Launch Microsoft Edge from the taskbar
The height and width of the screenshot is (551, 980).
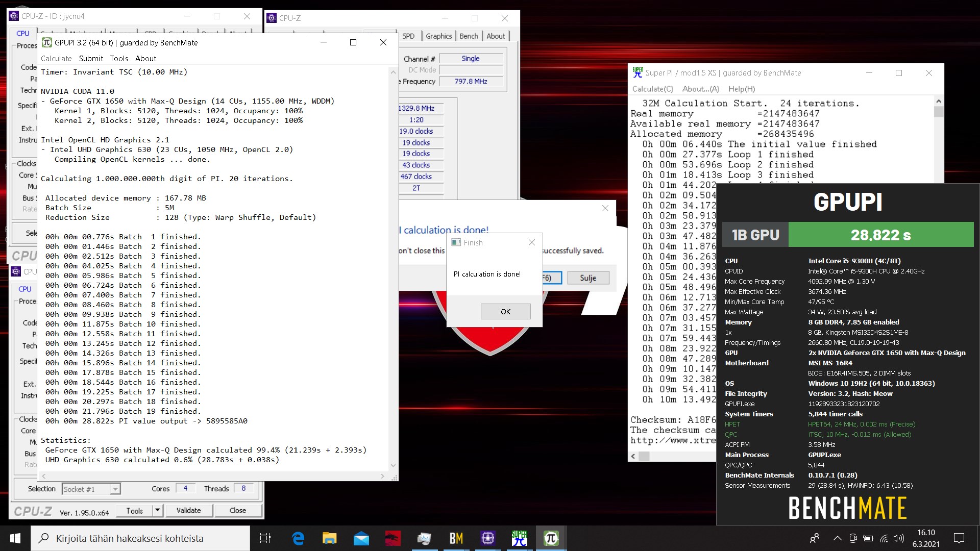tap(298, 538)
